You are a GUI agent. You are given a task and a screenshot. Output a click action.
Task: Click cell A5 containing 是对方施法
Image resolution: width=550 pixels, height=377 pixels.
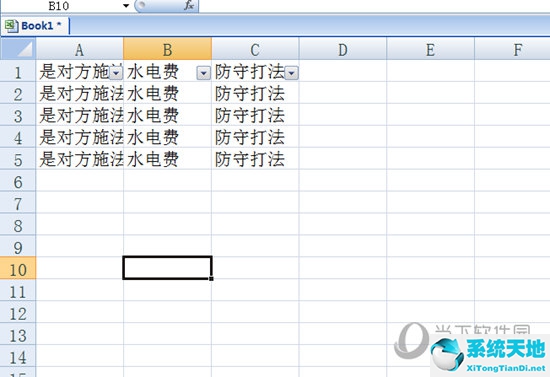tap(80, 159)
